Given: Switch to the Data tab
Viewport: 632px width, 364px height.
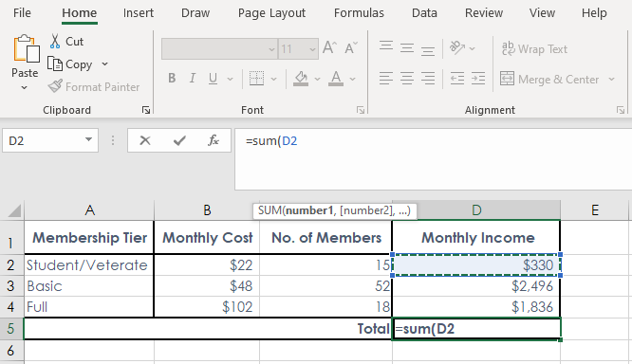Looking at the screenshot, I should [424, 13].
